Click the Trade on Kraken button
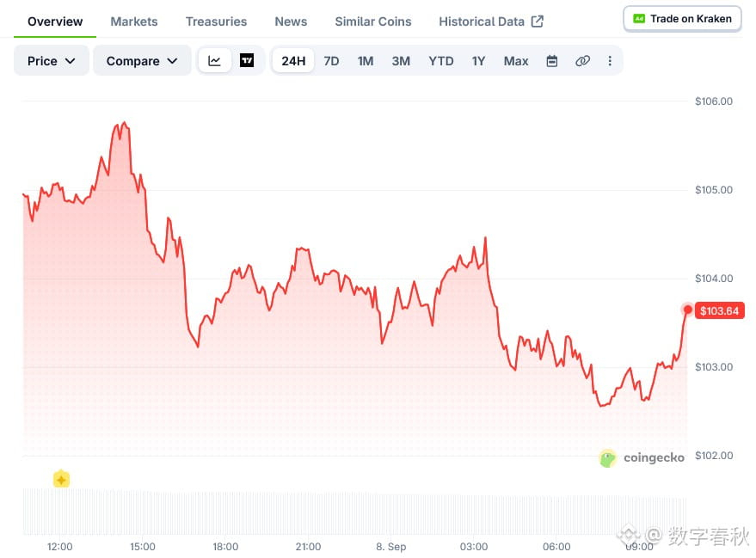Screen dimensions: 756x558 (x=682, y=19)
